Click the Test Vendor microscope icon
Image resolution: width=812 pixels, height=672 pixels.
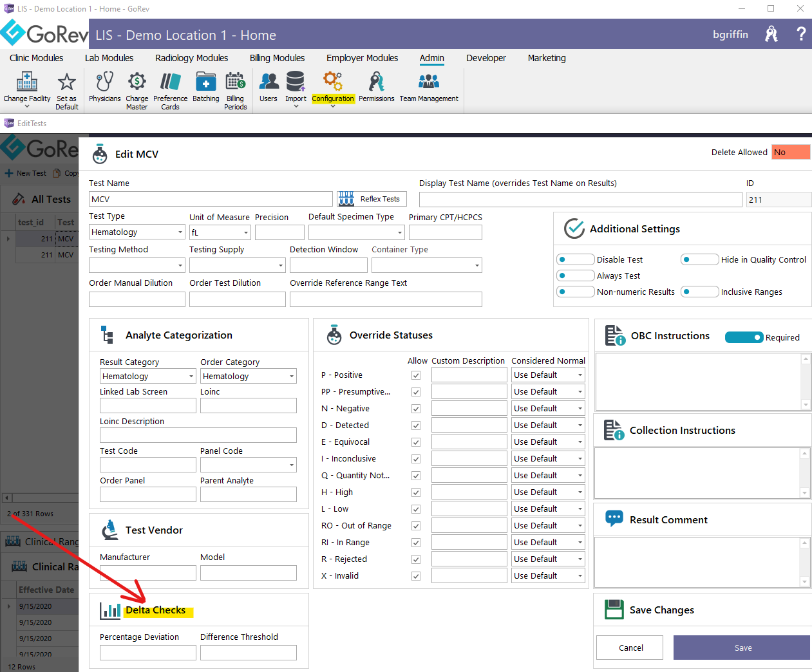(x=110, y=530)
